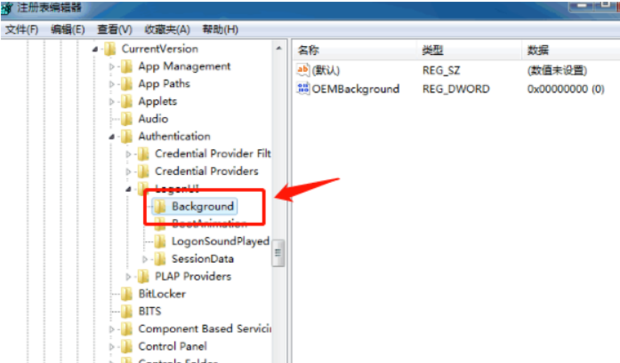Viewport: 620px width, 363px height.
Task: Select the PLAP Providers folder icon
Action: tap(143, 276)
